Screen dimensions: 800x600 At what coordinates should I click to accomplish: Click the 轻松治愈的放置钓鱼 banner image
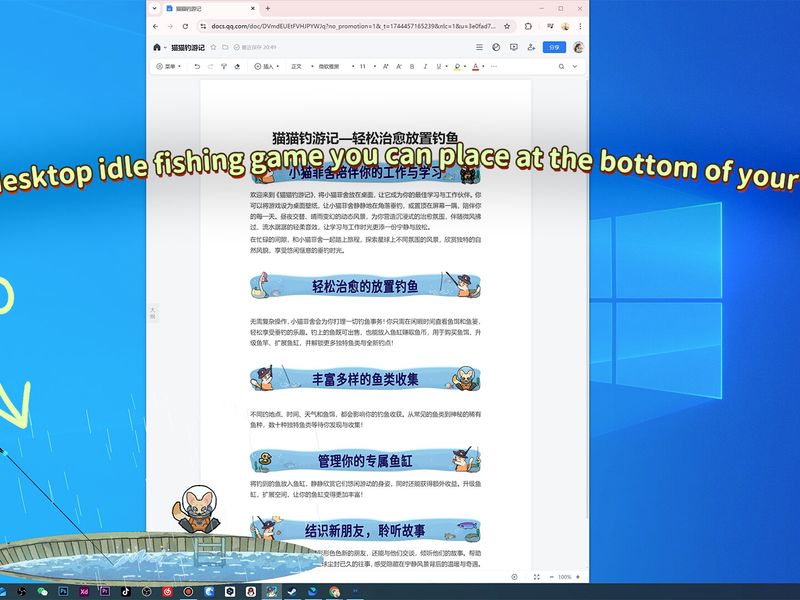tap(365, 286)
